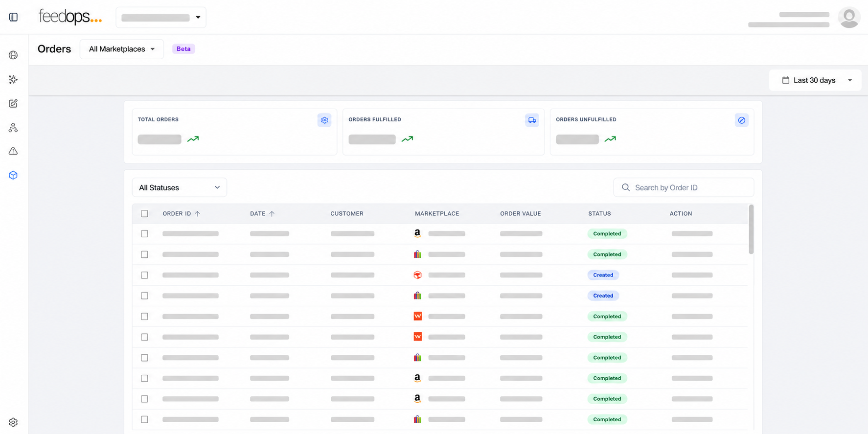Click the ORDERS UNFULFILLED label
The image size is (868, 434).
coord(586,119)
